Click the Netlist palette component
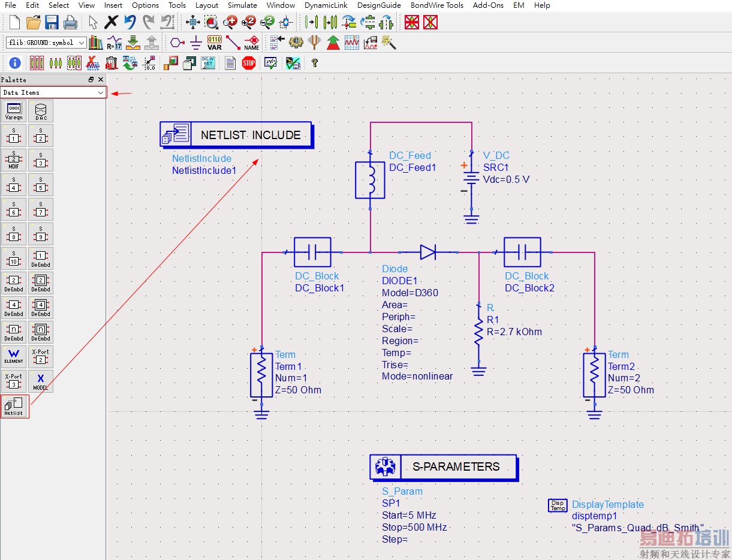Image resolution: width=732 pixels, height=560 pixels. [x=14, y=406]
